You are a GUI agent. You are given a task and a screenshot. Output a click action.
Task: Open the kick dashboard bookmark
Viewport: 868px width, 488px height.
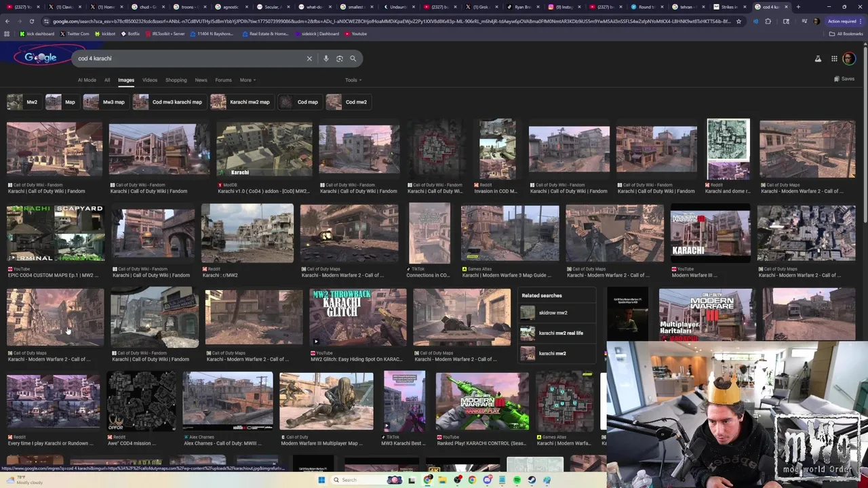click(37, 33)
